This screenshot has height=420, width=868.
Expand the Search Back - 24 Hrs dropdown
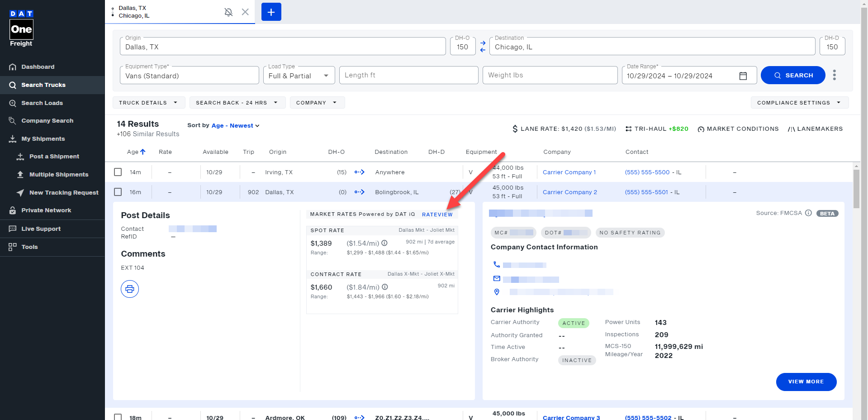tap(237, 103)
